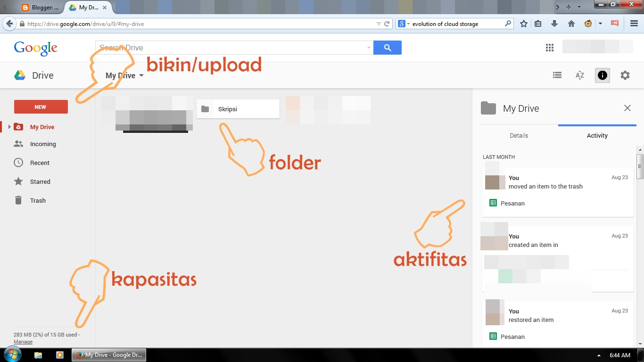Open My Drive in sidebar
The image size is (644, 362).
(x=42, y=127)
